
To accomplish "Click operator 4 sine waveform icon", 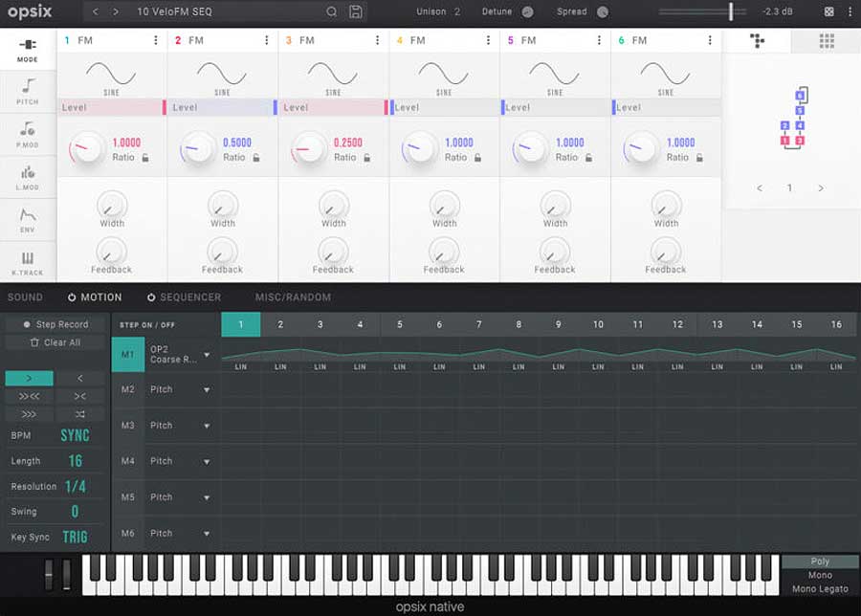I will pyautogui.click(x=444, y=74).
